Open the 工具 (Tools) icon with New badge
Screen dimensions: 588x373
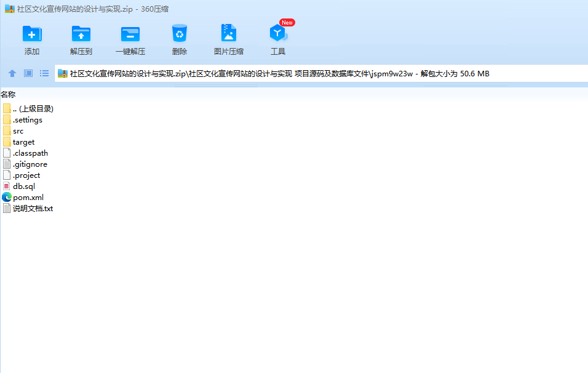[x=278, y=33]
